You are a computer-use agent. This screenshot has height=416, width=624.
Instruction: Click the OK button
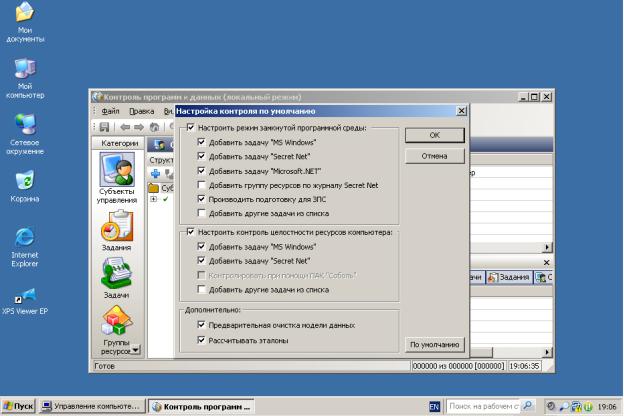pos(435,135)
